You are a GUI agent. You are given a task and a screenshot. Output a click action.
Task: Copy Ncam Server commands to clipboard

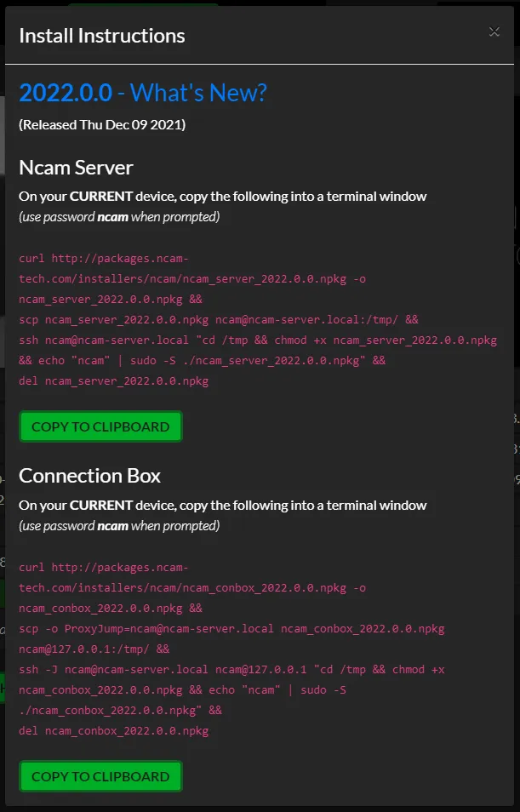point(100,426)
